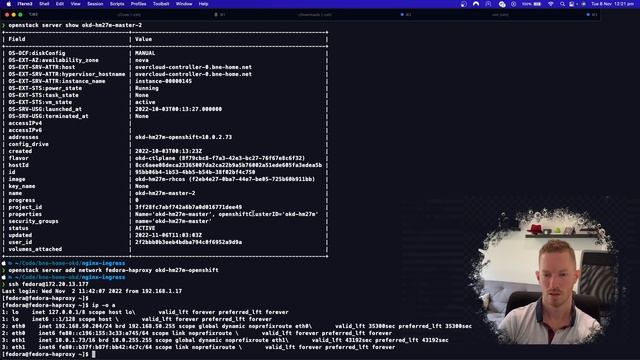Screen dimensions: 640x360
Task: Click the 'MANUAL' diskConfig value
Action: coord(145,53)
